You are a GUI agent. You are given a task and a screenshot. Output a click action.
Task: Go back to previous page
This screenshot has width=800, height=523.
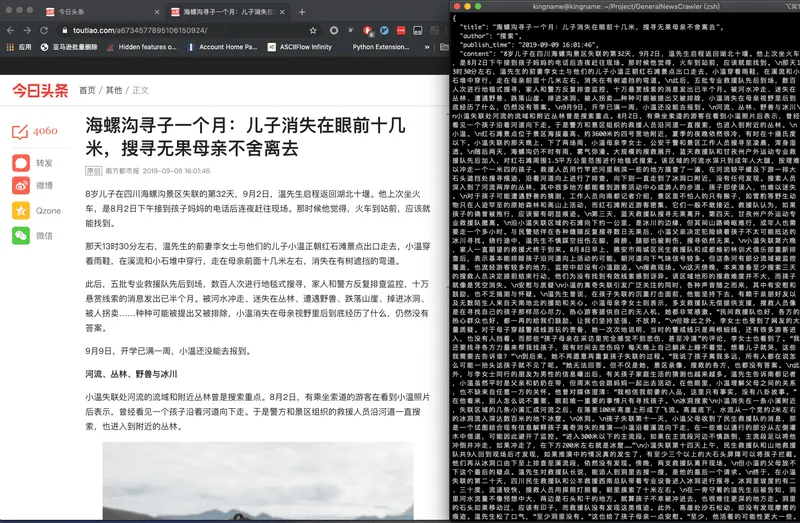coord(10,31)
